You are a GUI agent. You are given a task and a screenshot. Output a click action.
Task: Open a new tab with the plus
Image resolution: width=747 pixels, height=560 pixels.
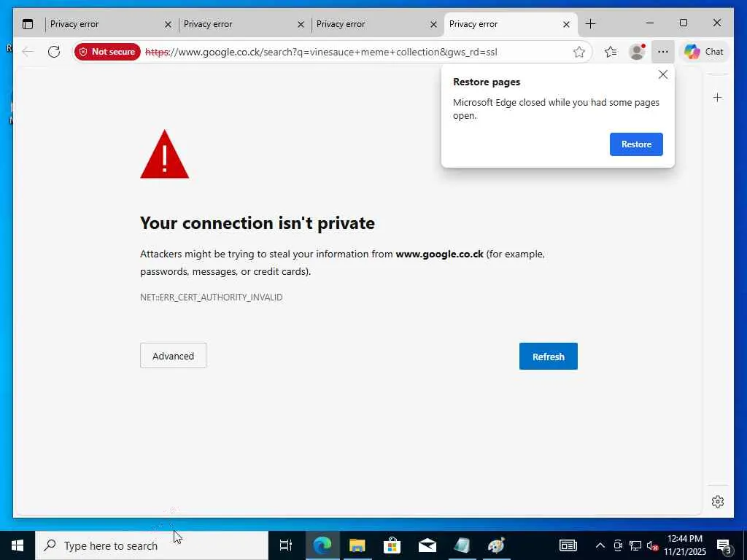[590, 24]
